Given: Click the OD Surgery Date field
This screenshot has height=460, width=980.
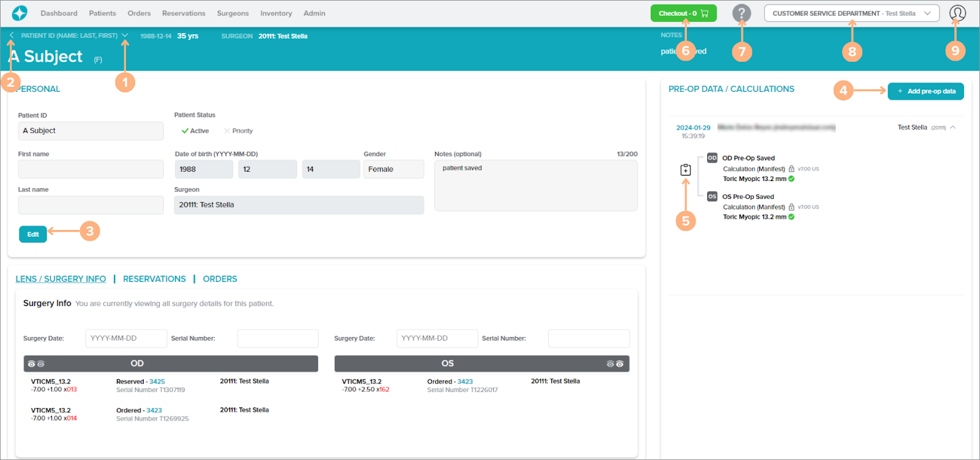Looking at the screenshot, I should click(126, 338).
